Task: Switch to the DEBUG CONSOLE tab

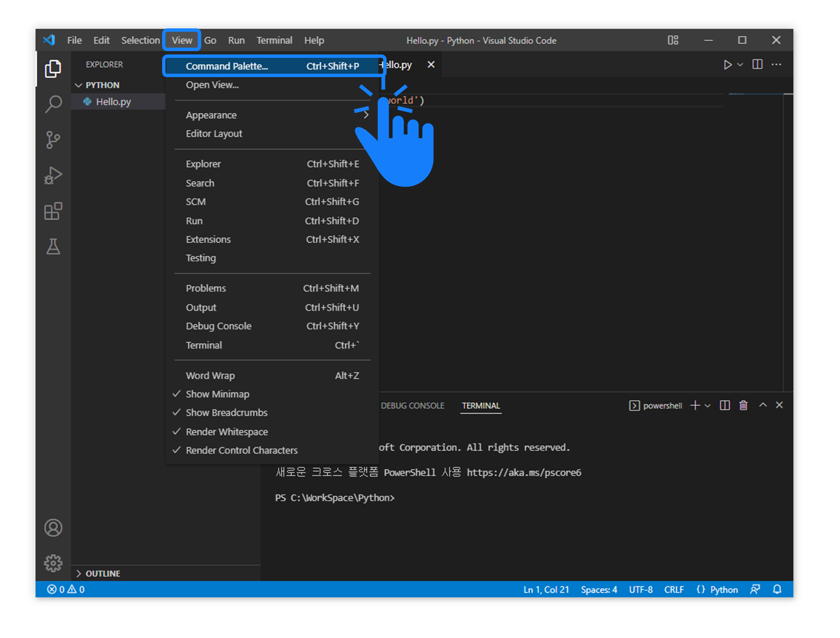Action: click(x=413, y=405)
